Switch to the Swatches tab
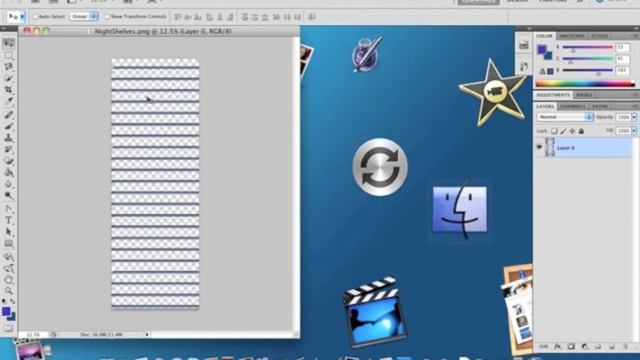This screenshot has width=640, height=360. pos(572,36)
